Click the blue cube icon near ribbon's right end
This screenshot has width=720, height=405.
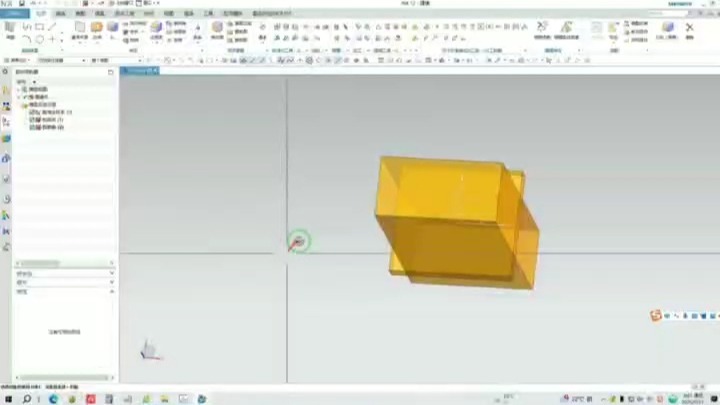click(667, 28)
